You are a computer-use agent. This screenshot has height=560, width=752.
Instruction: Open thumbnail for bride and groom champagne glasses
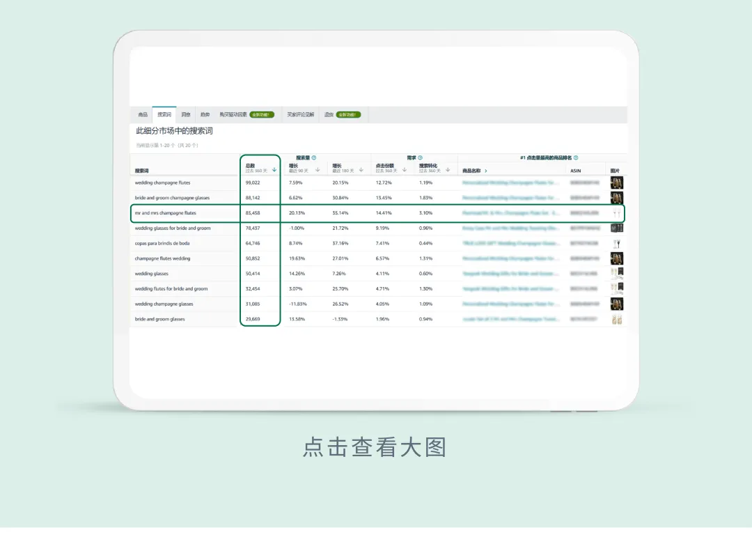[617, 198]
